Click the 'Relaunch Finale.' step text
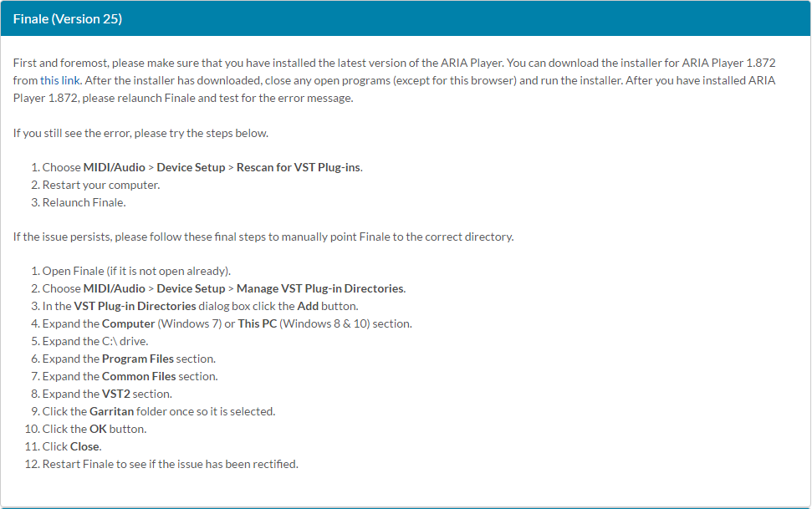This screenshot has height=509, width=812. 84,202
